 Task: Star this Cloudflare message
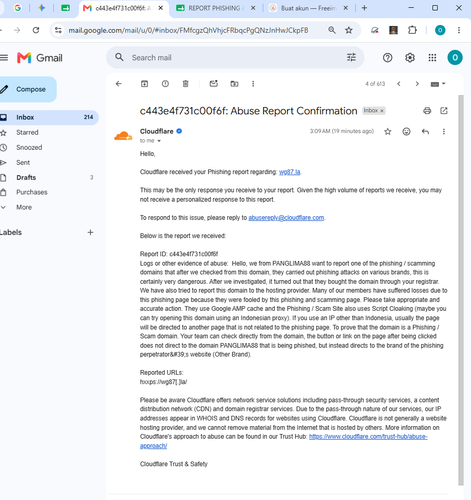point(387,132)
